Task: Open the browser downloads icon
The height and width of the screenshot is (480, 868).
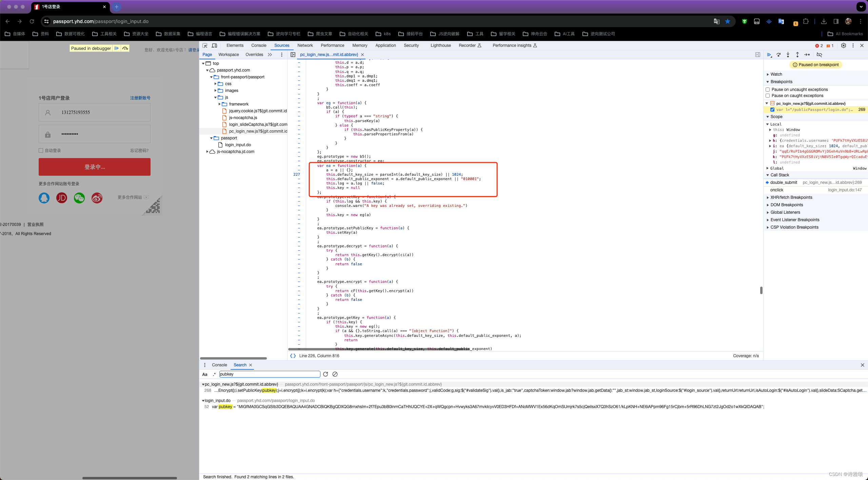Action: (x=824, y=21)
